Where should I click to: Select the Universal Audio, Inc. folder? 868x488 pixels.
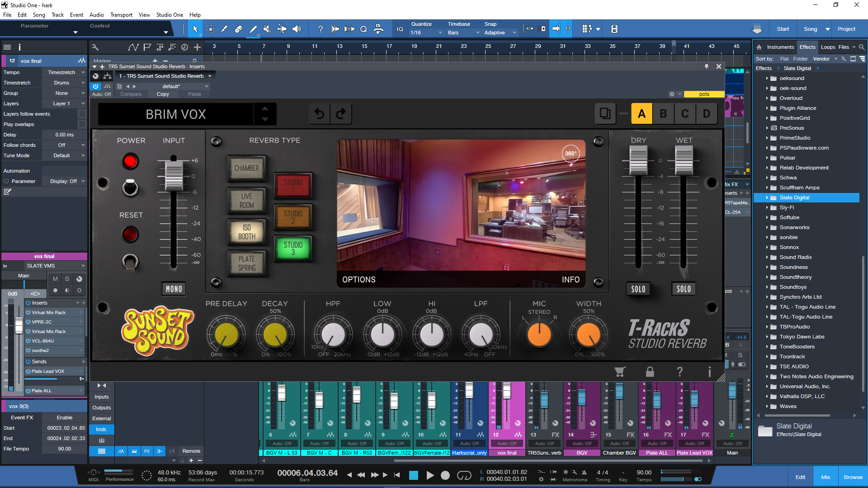click(x=805, y=386)
